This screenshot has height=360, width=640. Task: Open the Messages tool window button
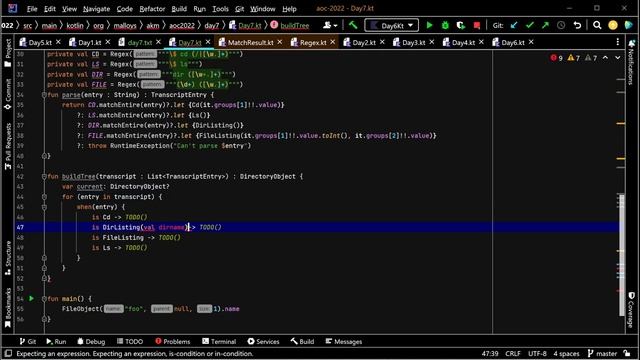coord(344,342)
